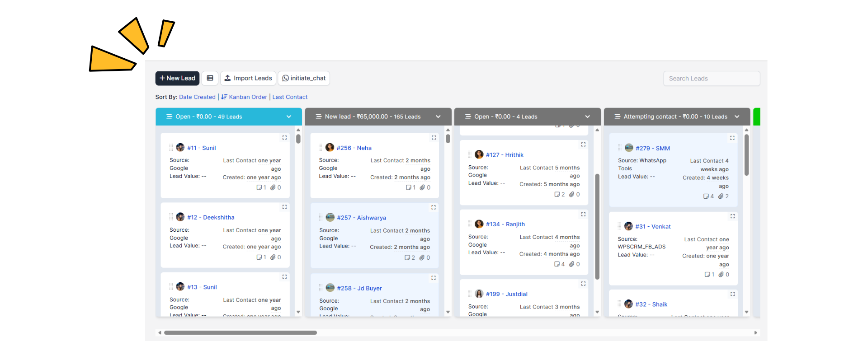Click the initiate_chat WhatsApp button

304,78
